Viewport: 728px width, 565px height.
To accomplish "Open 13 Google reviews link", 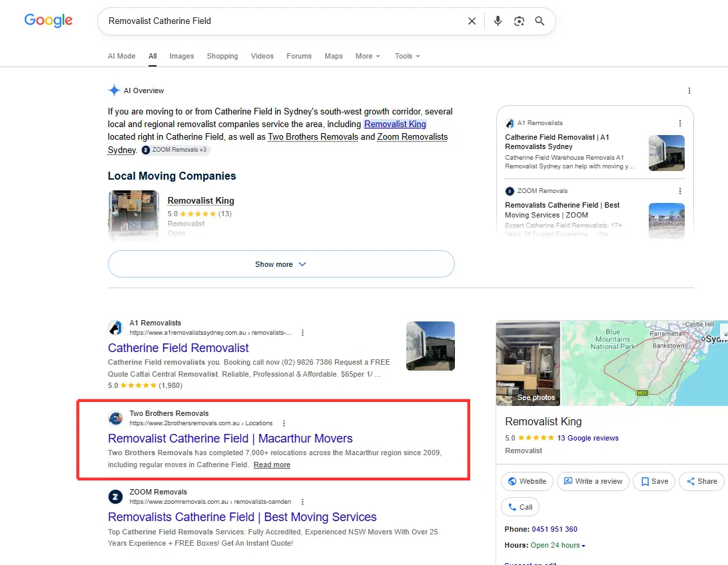I will click(x=587, y=438).
